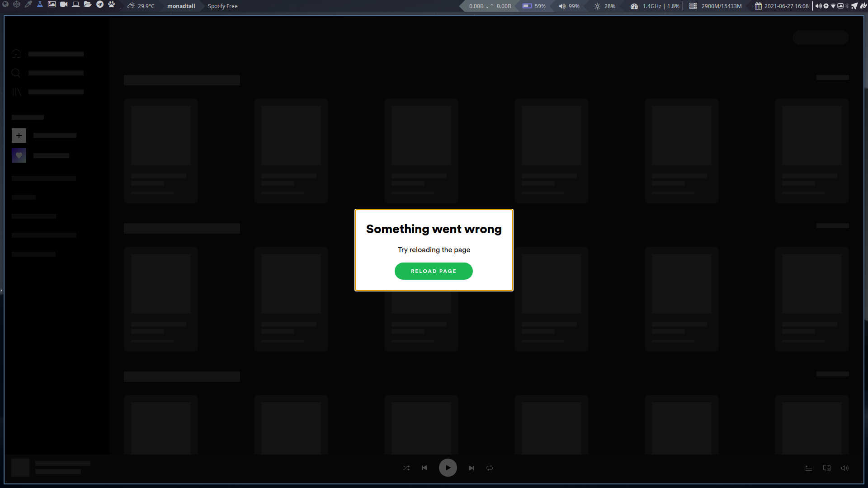Open the settings gear in the system tray
868x488 pixels.
click(826, 6)
